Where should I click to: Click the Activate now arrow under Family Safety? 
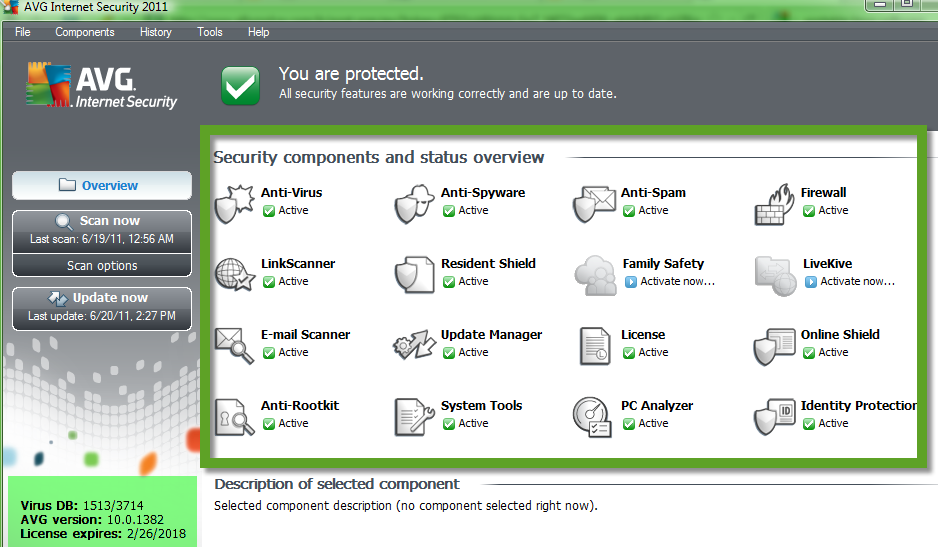point(631,281)
